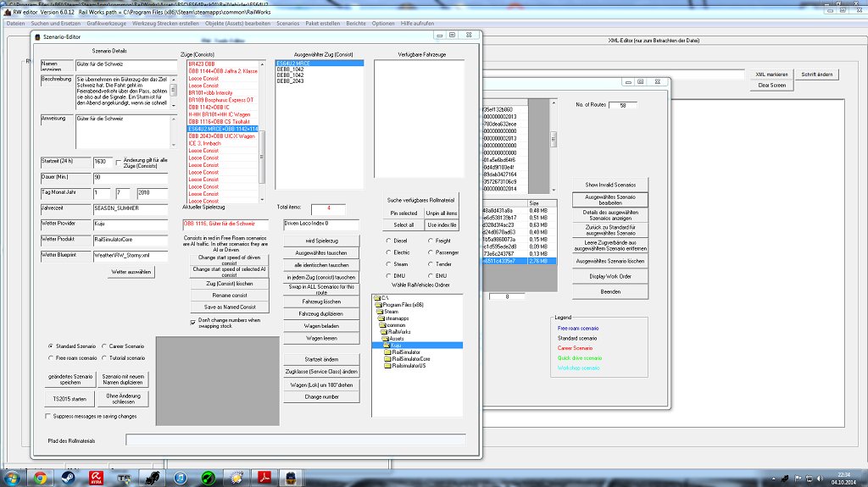Click the Windows Start button
This screenshot has width=868, height=487.
(11, 478)
